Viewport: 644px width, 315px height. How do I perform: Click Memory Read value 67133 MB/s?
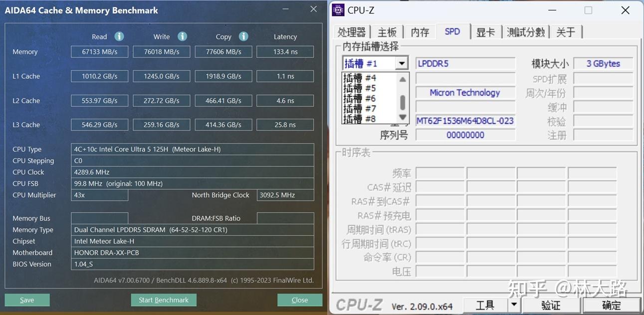click(99, 52)
